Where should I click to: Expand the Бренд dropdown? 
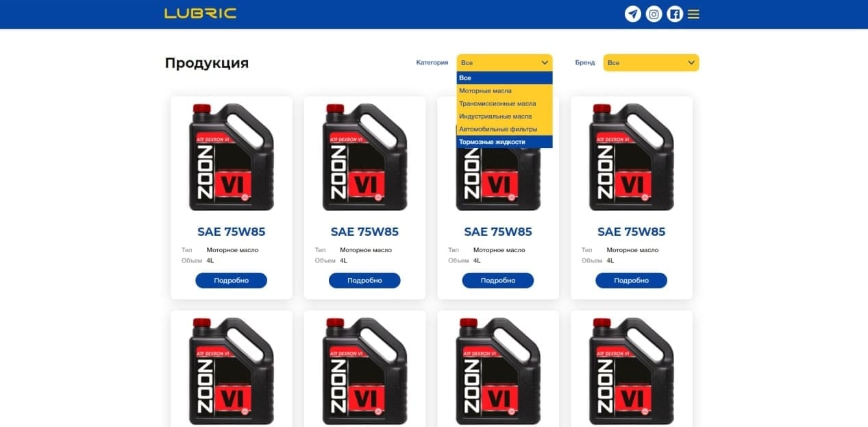pyautogui.click(x=651, y=62)
